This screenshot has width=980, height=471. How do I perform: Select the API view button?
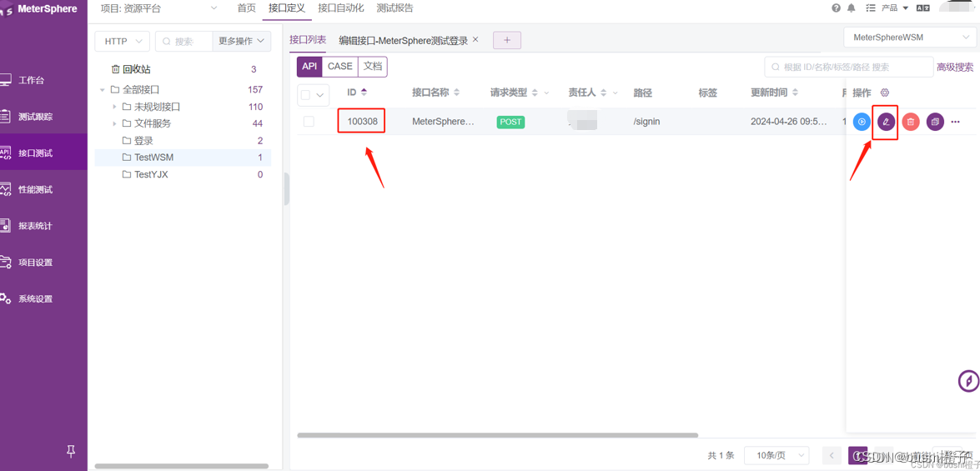click(x=309, y=66)
